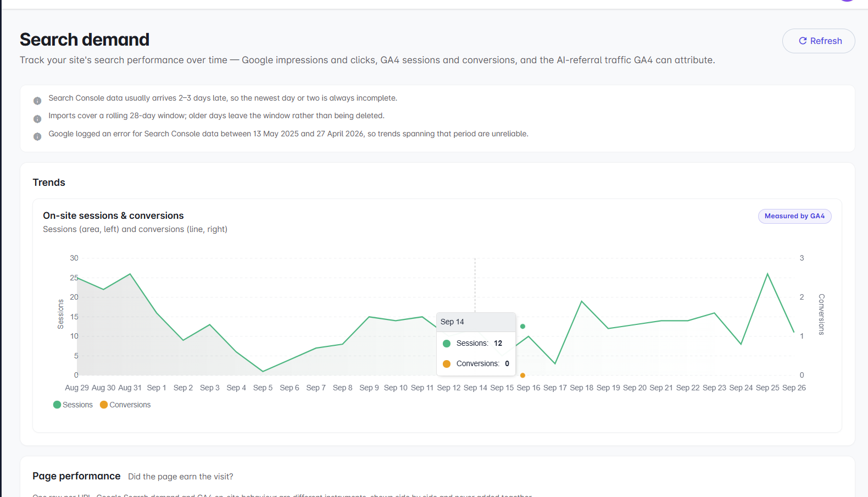Click the Sep 9 axis label
This screenshot has height=497, width=868.
click(369, 388)
